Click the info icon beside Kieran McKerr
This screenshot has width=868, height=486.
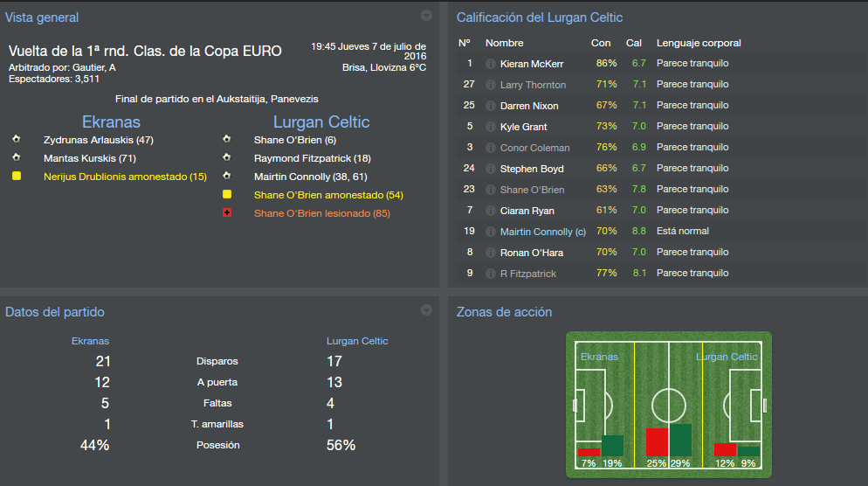click(491, 64)
